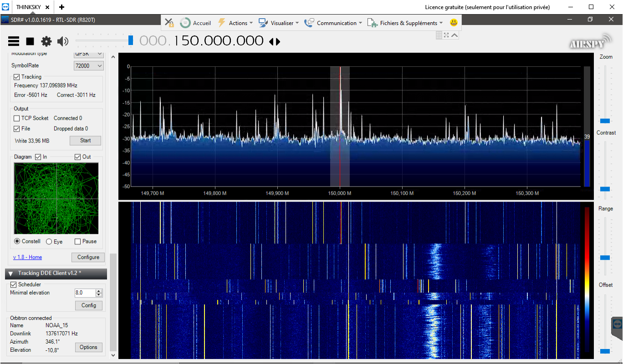Toggle the Diagram Out checkbox

coord(78,157)
